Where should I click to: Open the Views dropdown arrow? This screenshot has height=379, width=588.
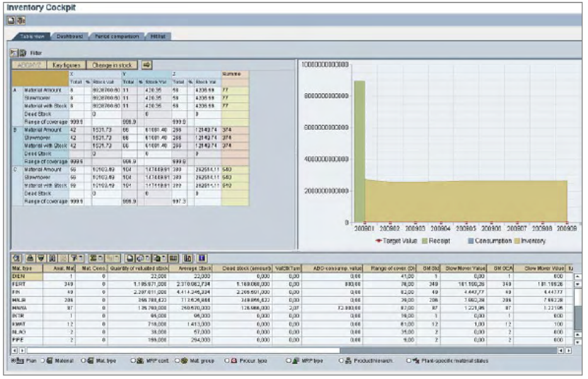pos(147,258)
